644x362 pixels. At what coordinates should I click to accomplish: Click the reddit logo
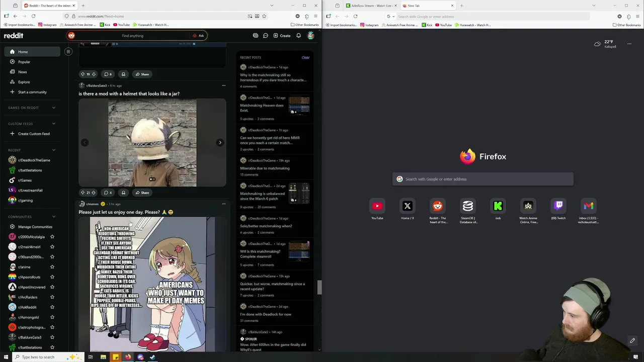[14, 36]
